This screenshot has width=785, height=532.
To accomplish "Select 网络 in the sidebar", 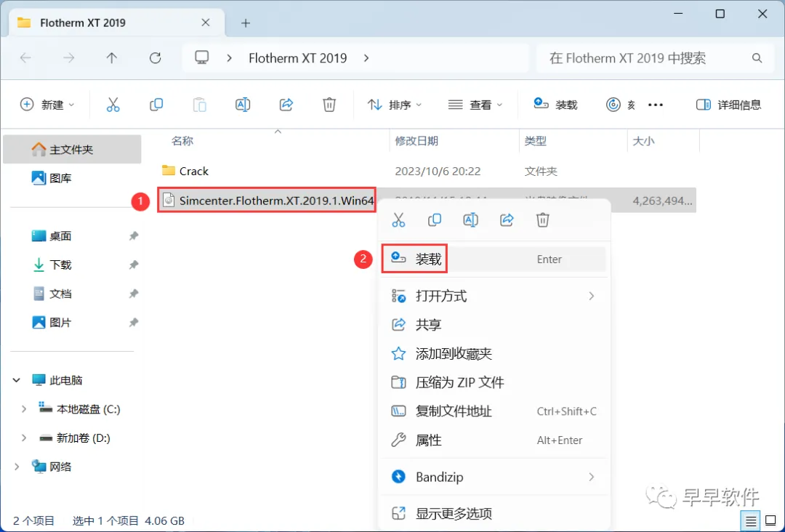I will click(52, 467).
